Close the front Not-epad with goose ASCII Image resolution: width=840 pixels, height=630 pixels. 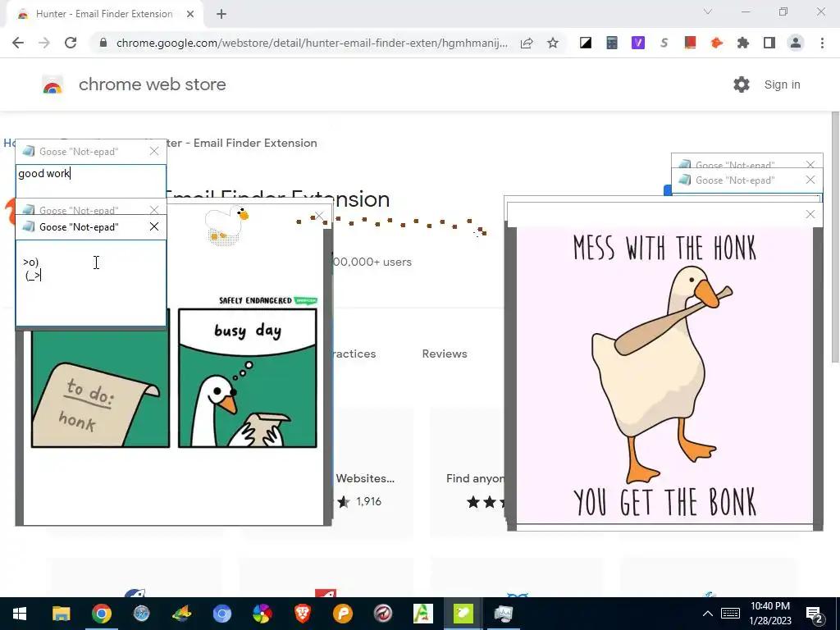point(154,226)
